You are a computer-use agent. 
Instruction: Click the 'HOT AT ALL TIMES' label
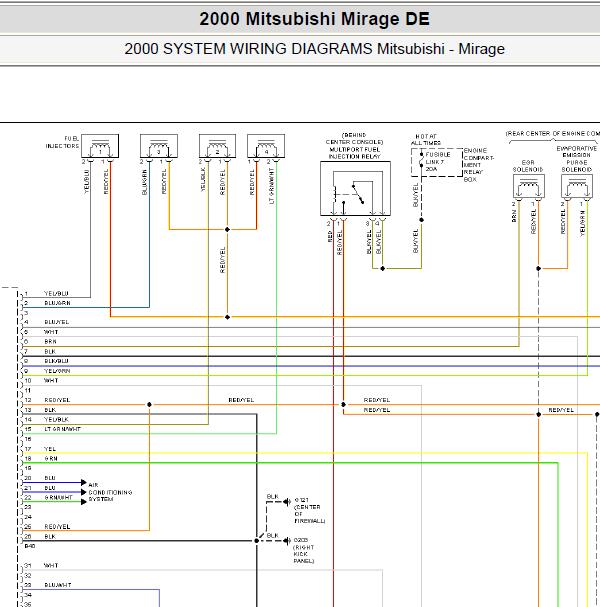coord(426,139)
